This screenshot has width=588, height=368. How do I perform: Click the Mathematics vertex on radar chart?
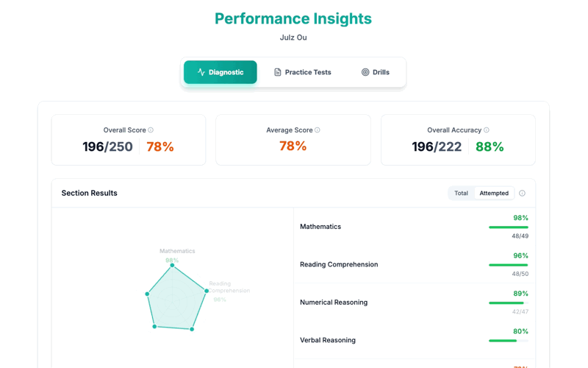[x=173, y=266]
